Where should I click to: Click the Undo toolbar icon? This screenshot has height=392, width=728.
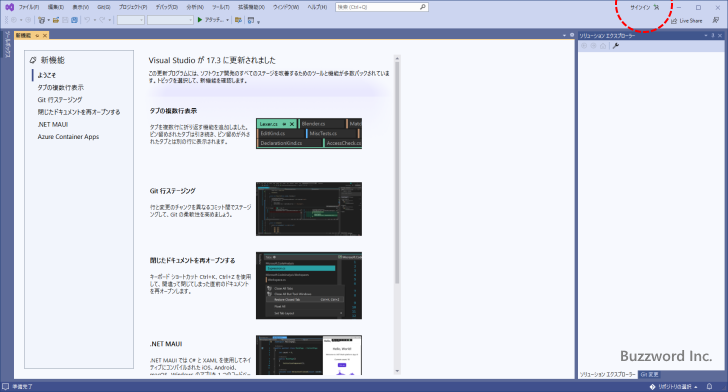coord(87,20)
